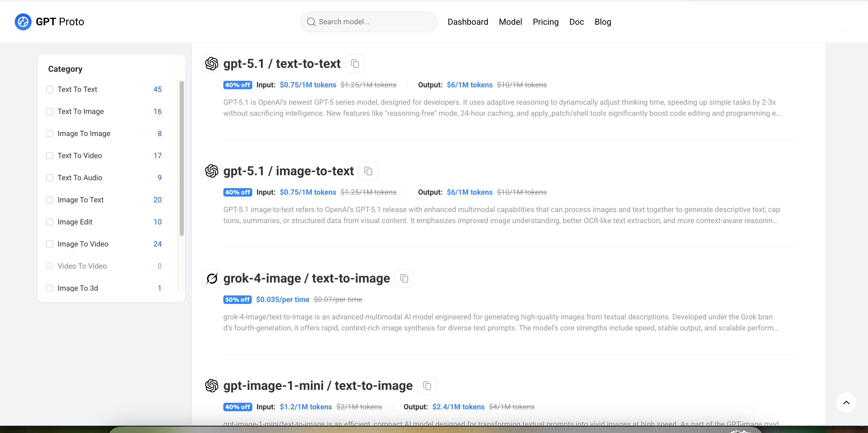Check the Video To Video category
The width and height of the screenshot is (868, 433).
coord(49,266)
